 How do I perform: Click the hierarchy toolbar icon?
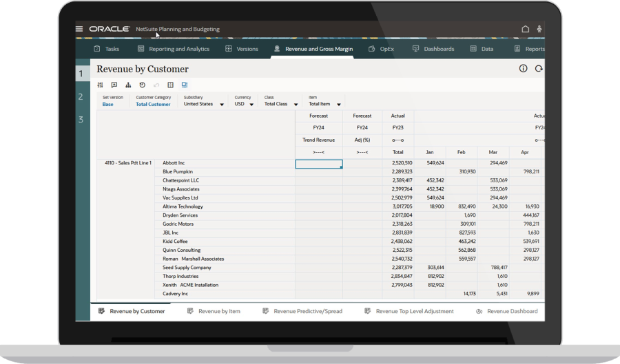[x=128, y=85]
